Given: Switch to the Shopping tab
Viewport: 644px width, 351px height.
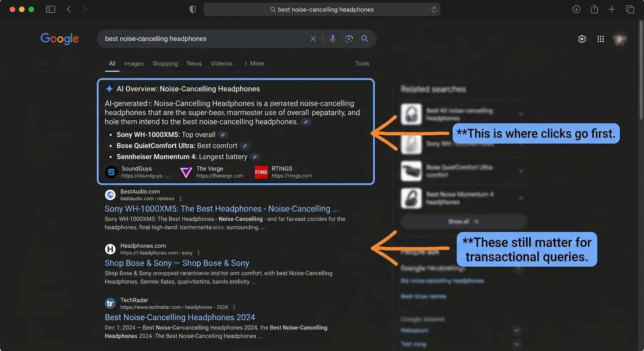Looking at the screenshot, I should [165, 64].
